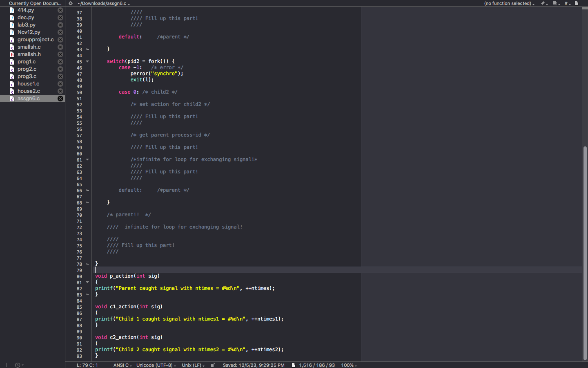Screen dimensions: 588x368
Task: Click the bookmark pen icon in the toolbar
Action: pyautogui.click(x=543, y=3)
